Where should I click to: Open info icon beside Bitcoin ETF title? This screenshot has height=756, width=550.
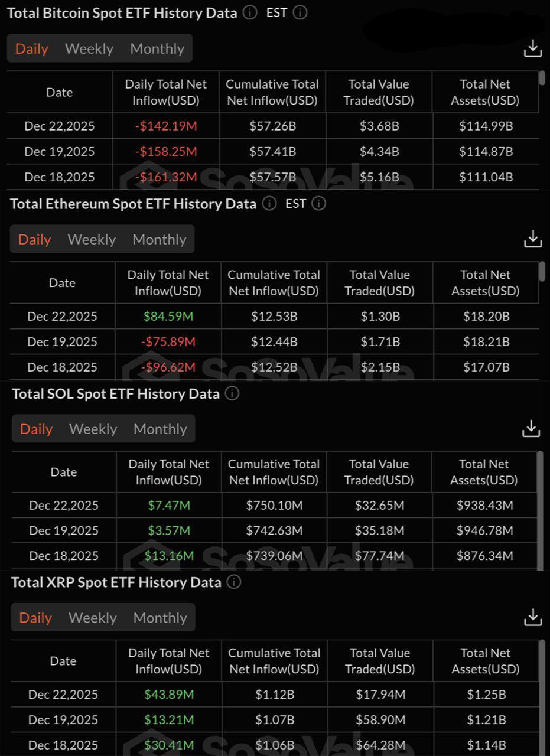250,12
